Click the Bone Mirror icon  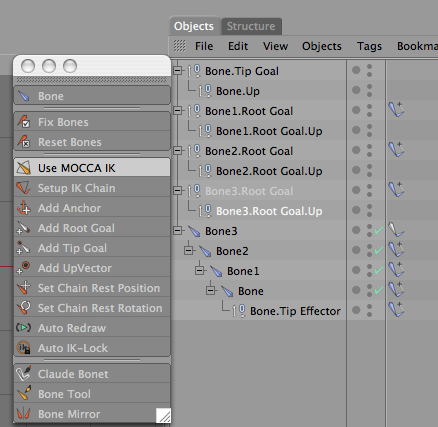coord(24,414)
